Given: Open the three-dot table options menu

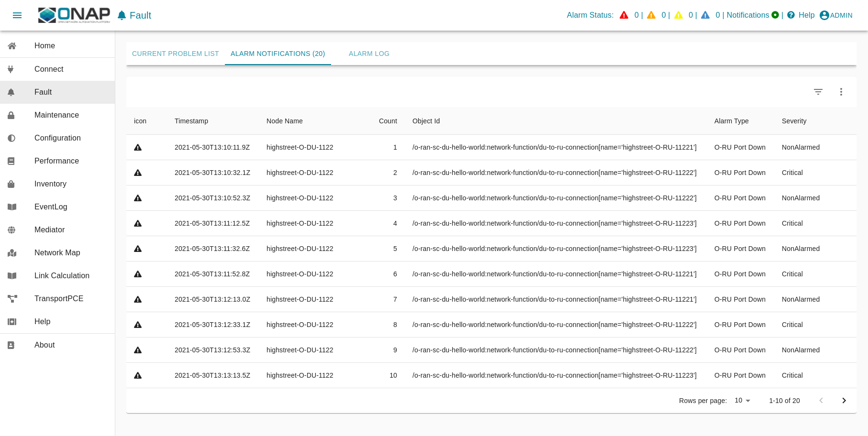Looking at the screenshot, I should pyautogui.click(x=841, y=92).
